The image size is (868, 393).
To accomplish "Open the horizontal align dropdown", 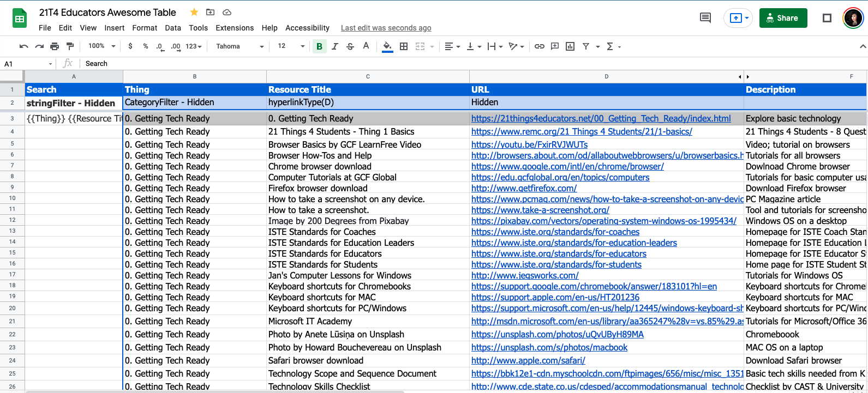I will coord(452,46).
